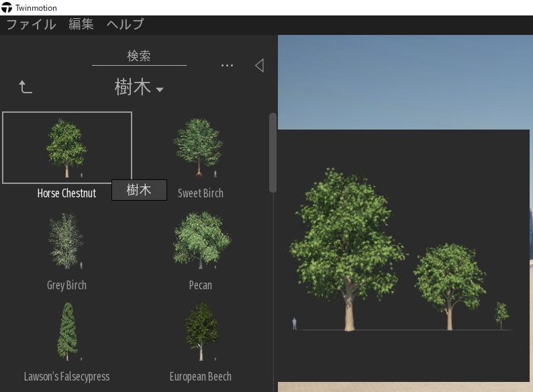The image size is (533, 392).
Task: Select the Pecan tree thumbnail
Action: (201, 242)
